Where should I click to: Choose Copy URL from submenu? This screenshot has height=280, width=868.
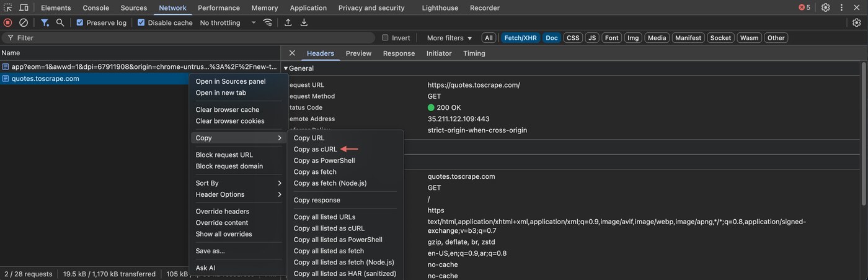pos(309,138)
